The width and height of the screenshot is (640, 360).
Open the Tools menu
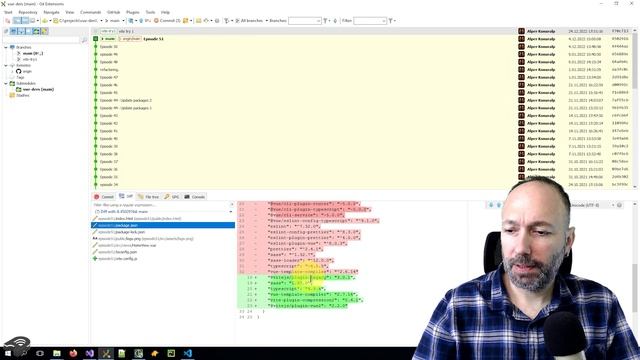click(x=150, y=12)
